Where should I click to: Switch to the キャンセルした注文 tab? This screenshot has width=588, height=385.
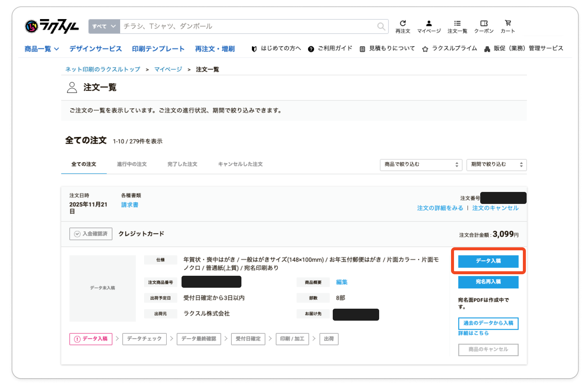point(240,164)
